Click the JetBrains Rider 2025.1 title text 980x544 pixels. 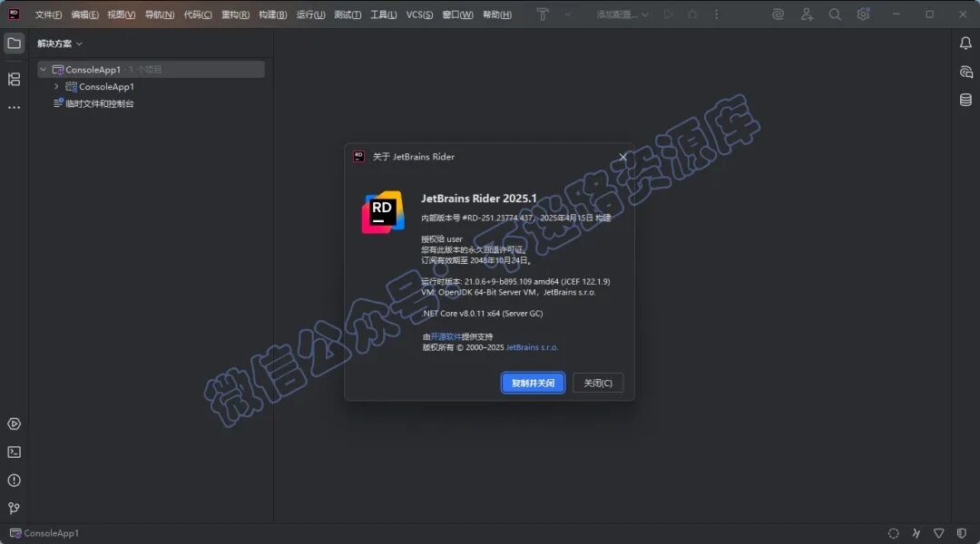(x=479, y=199)
